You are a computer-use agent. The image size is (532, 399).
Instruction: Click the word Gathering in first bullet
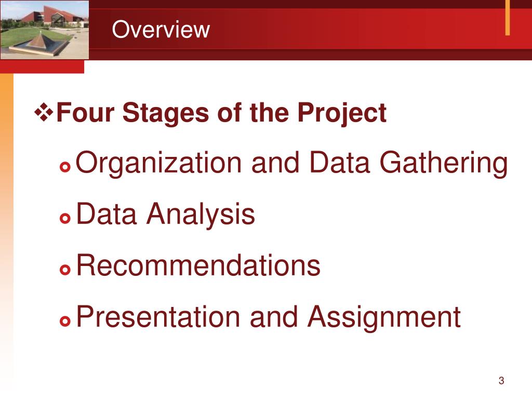pos(444,164)
